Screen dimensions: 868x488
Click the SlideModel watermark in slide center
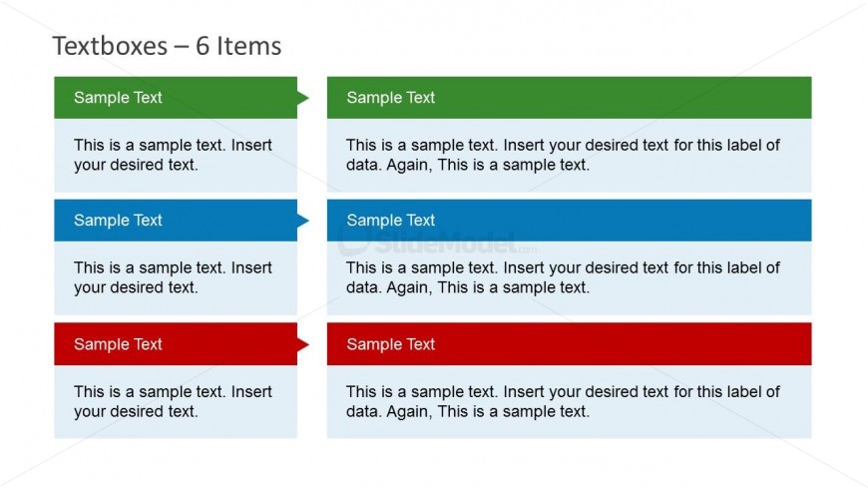[439, 244]
